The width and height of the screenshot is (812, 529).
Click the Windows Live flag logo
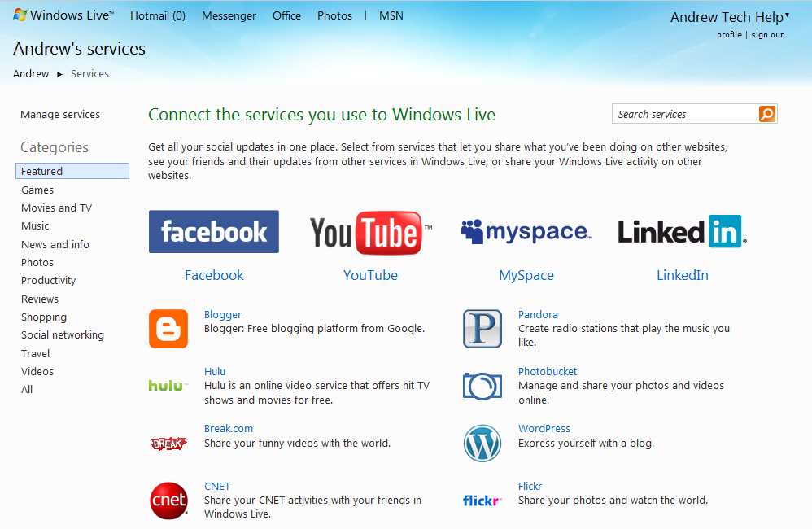[x=20, y=15]
